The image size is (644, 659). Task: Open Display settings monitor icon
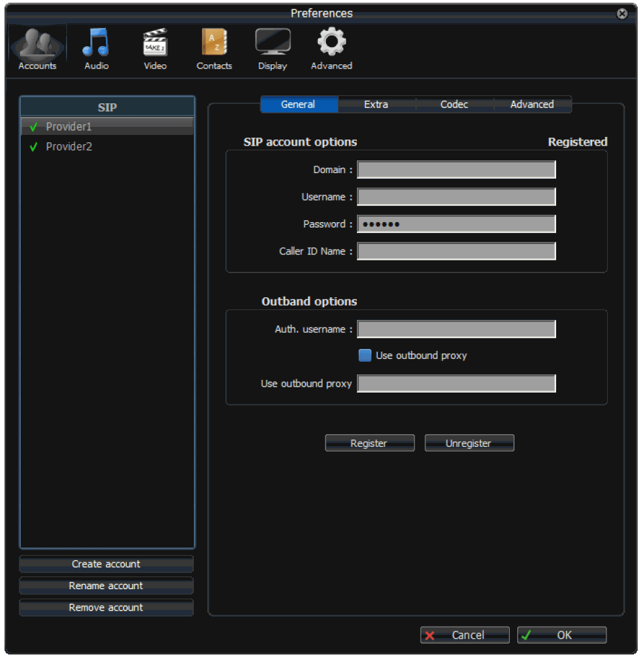[272, 49]
